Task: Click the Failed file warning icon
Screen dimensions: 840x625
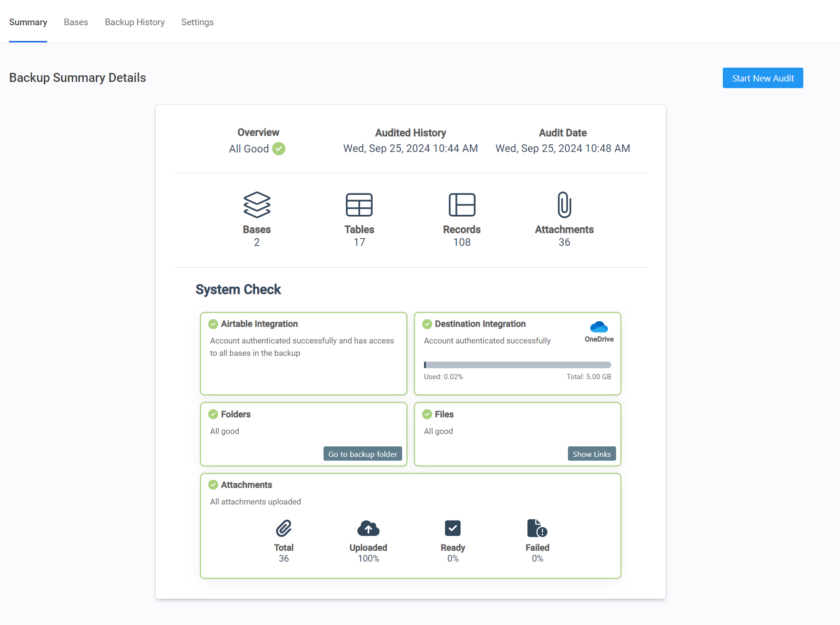Action: pos(537,528)
